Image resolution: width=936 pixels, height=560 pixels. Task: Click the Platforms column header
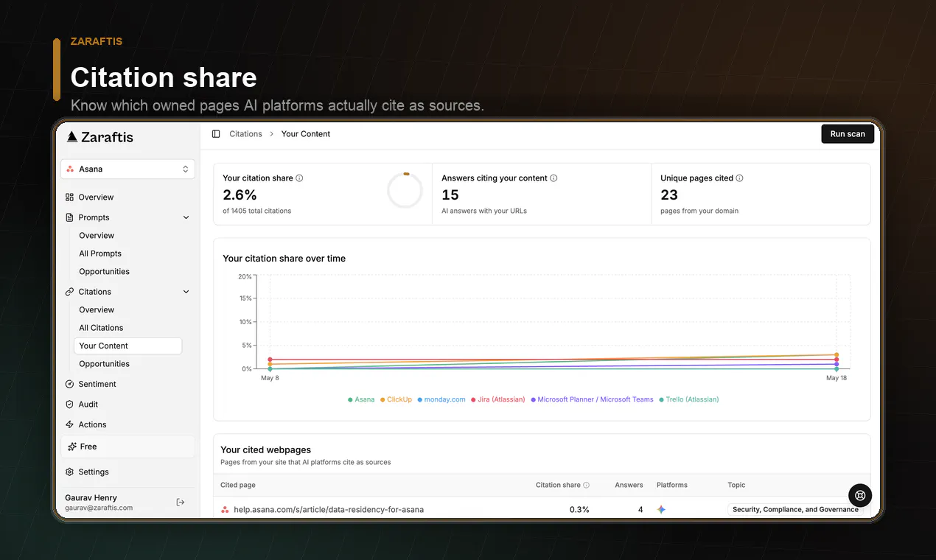tap(672, 485)
